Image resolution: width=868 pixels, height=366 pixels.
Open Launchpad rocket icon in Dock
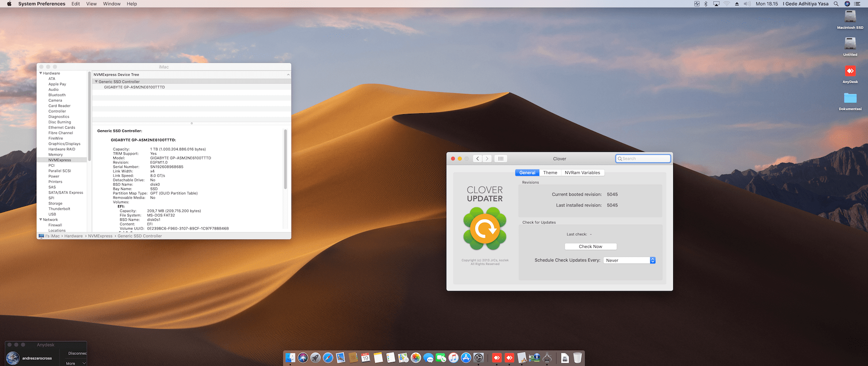click(x=316, y=358)
